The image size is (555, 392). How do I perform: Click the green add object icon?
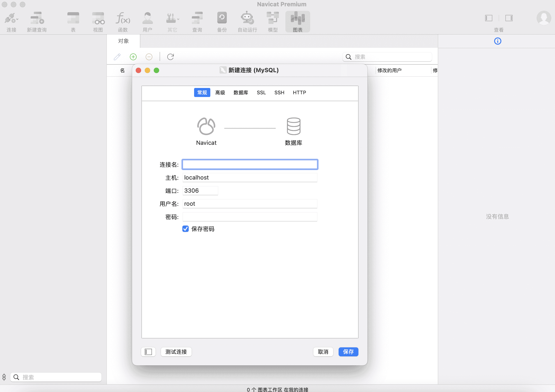133,57
